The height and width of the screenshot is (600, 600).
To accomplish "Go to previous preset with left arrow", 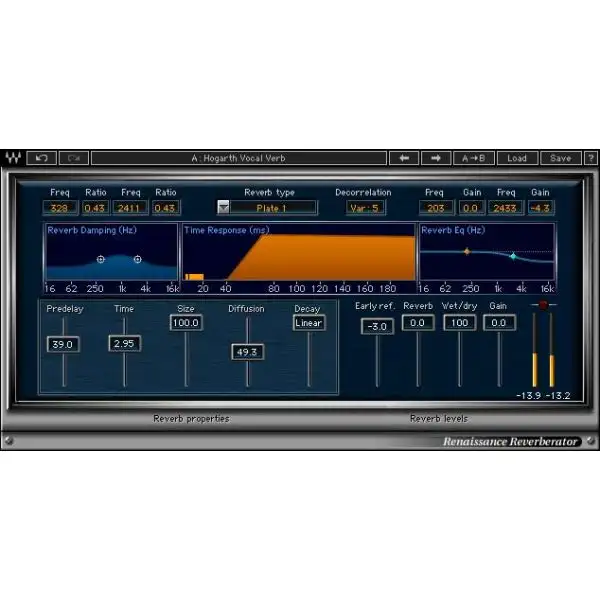I will (403, 158).
